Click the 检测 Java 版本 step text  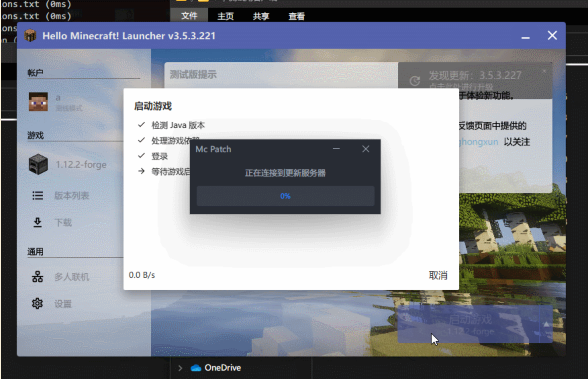pos(178,125)
